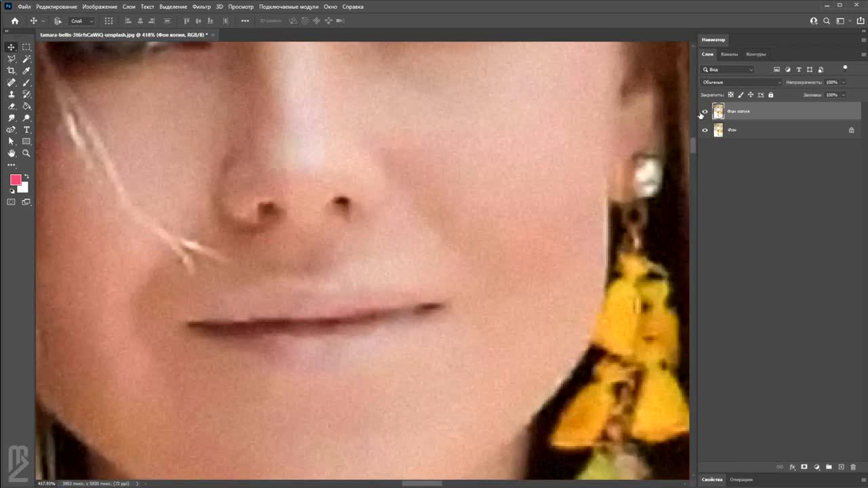Click the delete layer trash icon

(853, 467)
